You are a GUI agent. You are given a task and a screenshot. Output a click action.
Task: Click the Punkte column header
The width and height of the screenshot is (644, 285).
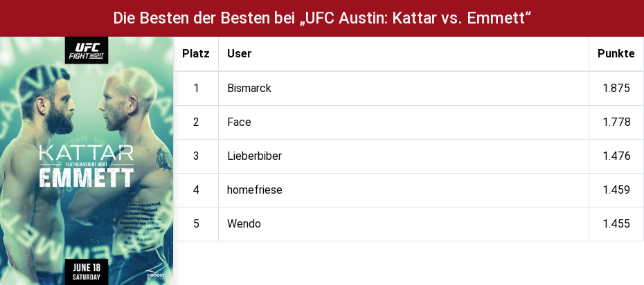coord(616,54)
